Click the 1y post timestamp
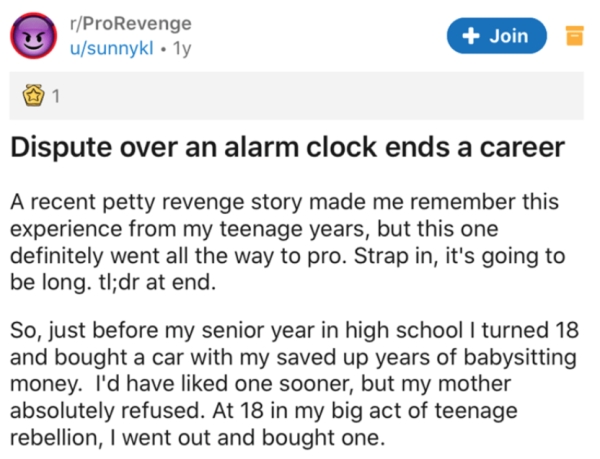Image resolution: width=600 pixels, height=459 pixels. pyautogui.click(x=181, y=49)
